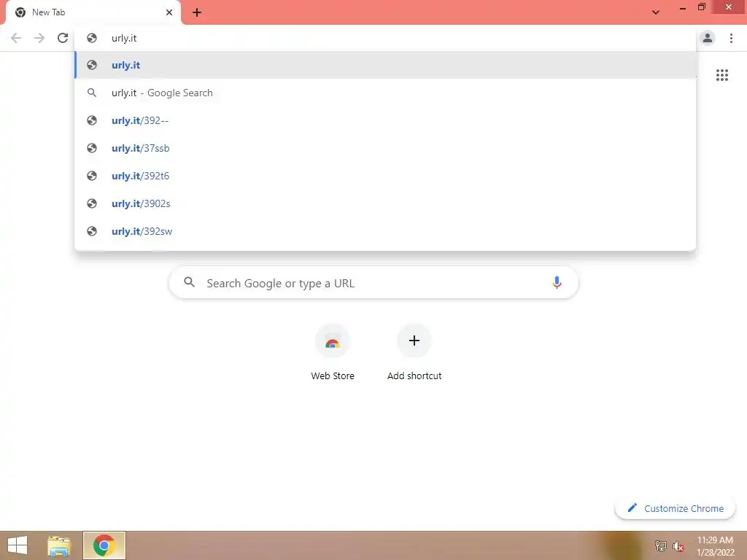The width and height of the screenshot is (747, 560).
Task: Open the Chrome profile avatar
Action: coord(708,38)
